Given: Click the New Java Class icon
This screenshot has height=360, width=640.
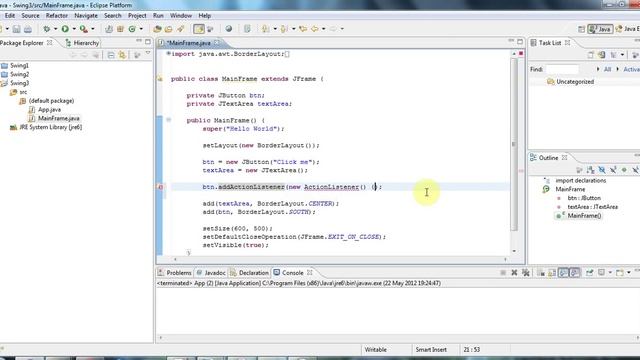Looking at the screenshot, I should click(132, 29).
